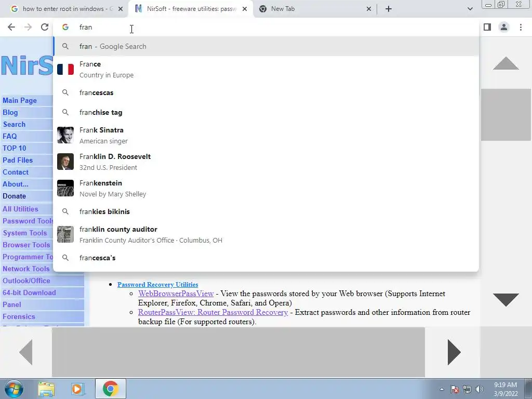This screenshot has width=532, height=399.
Task: Choose the Frankenstein novel suggestion
Action: 266,188
